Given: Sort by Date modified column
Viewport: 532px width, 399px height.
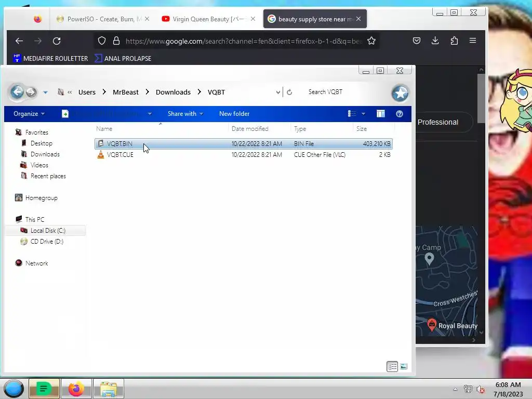Looking at the screenshot, I should (x=260, y=129).
